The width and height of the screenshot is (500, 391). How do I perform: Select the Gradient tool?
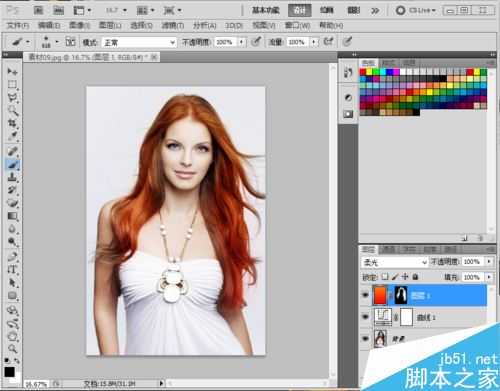click(x=12, y=216)
